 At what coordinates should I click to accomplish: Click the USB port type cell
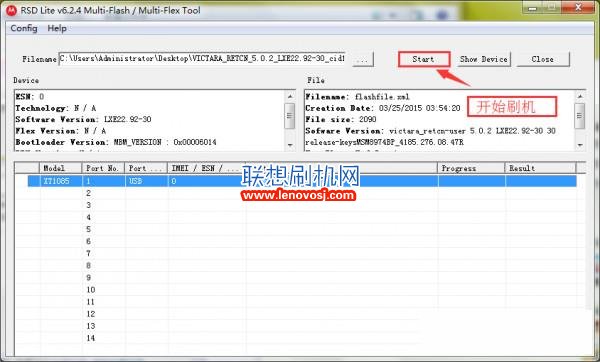tap(146, 181)
